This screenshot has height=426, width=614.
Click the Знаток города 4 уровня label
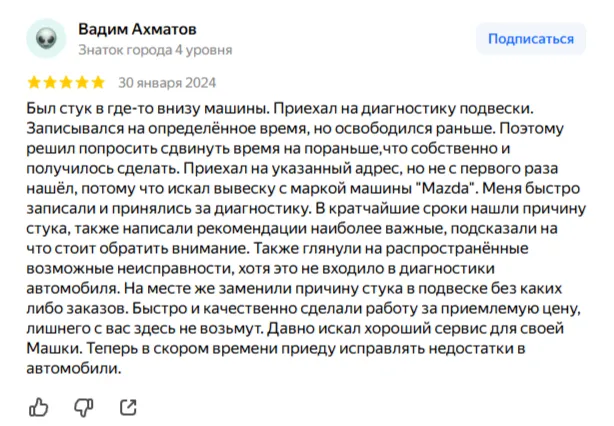point(155,47)
